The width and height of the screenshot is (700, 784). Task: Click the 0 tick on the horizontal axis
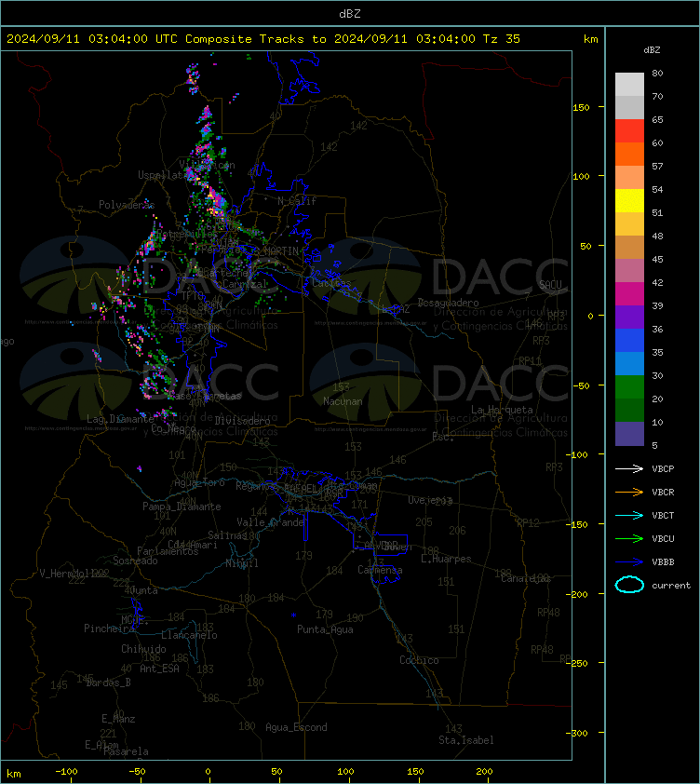(208, 771)
